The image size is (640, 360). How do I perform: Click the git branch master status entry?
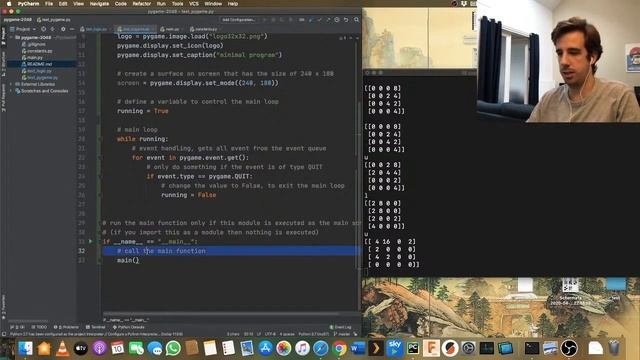pyautogui.click(x=343, y=334)
